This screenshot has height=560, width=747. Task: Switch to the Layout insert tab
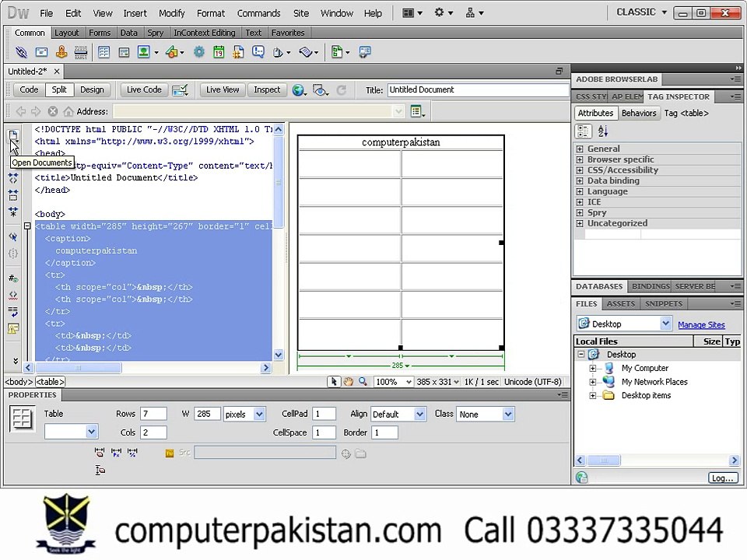click(x=66, y=33)
